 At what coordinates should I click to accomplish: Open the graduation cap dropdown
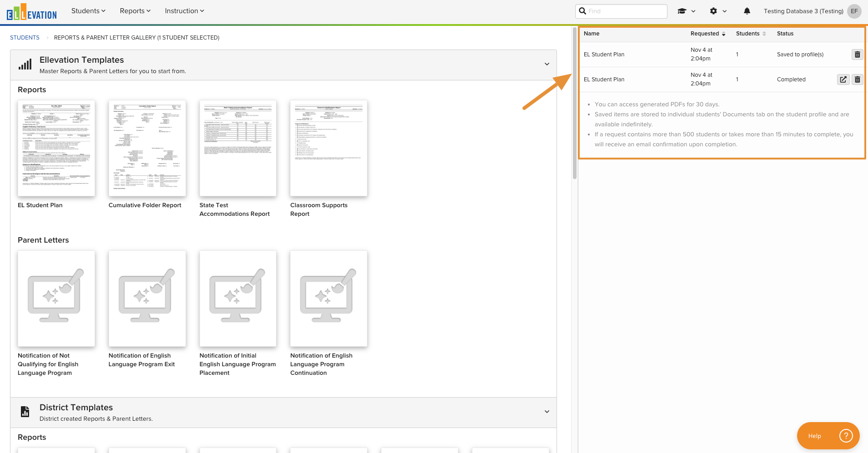pyautogui.click(x=686, y=11)
